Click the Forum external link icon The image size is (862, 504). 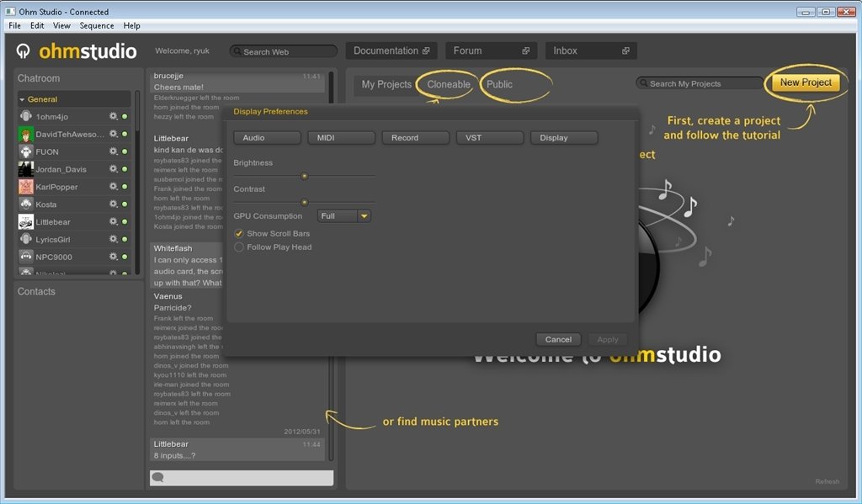click(525, 50)
